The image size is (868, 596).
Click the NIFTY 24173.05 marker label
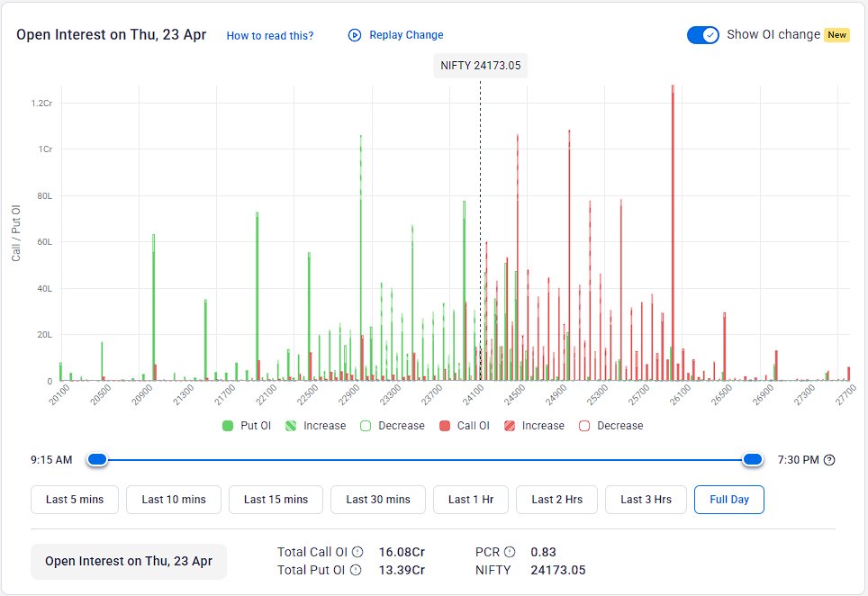pos(480,65)
